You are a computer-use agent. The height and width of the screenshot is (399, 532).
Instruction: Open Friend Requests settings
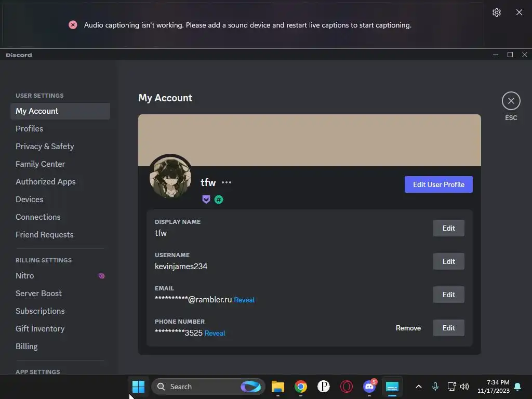click(60, 235)
